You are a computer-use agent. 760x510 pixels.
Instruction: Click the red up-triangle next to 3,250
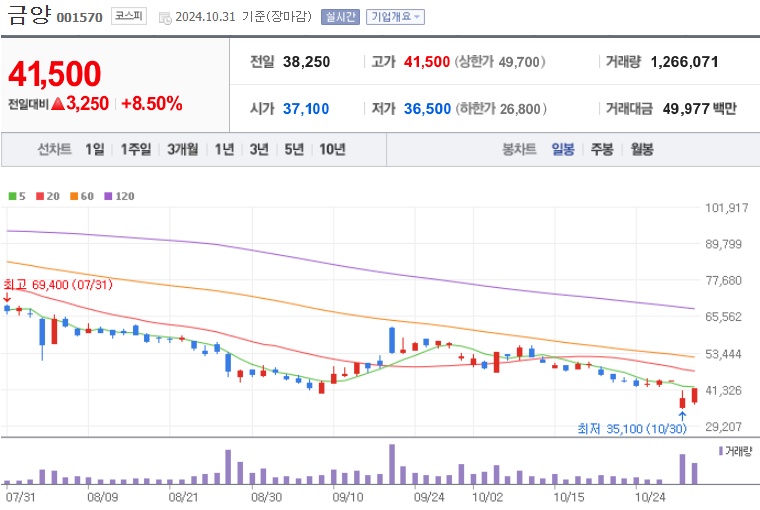58,103
